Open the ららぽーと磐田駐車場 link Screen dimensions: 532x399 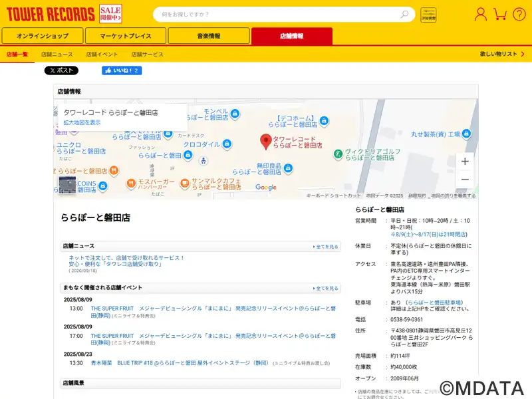click(435, 303)
